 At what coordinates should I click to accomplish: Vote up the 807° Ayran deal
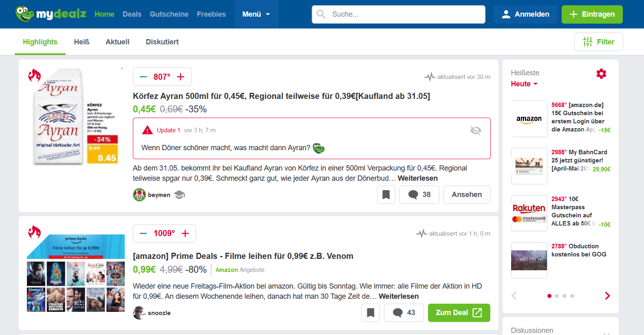(x=181, y=77)
